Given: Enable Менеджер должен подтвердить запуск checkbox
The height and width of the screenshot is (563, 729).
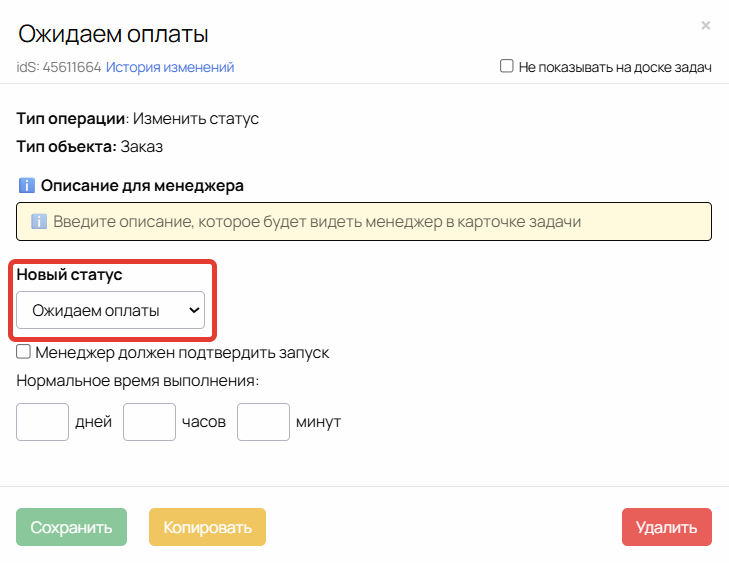Looking at the screenshot, I should click(23, 351).
